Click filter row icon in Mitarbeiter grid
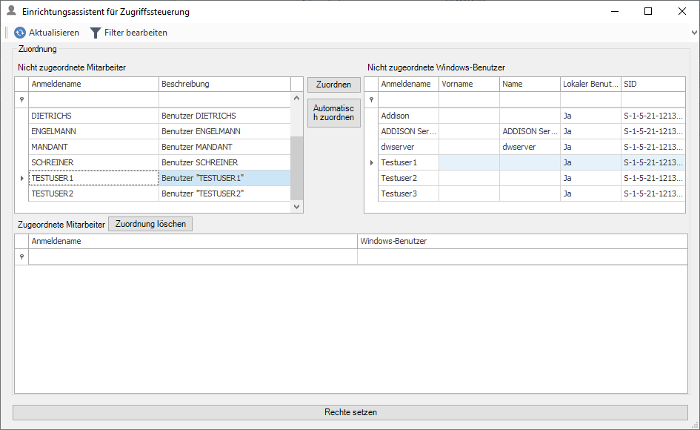The height and width of the screenshot is (430, 700). [x=22, y=100]
